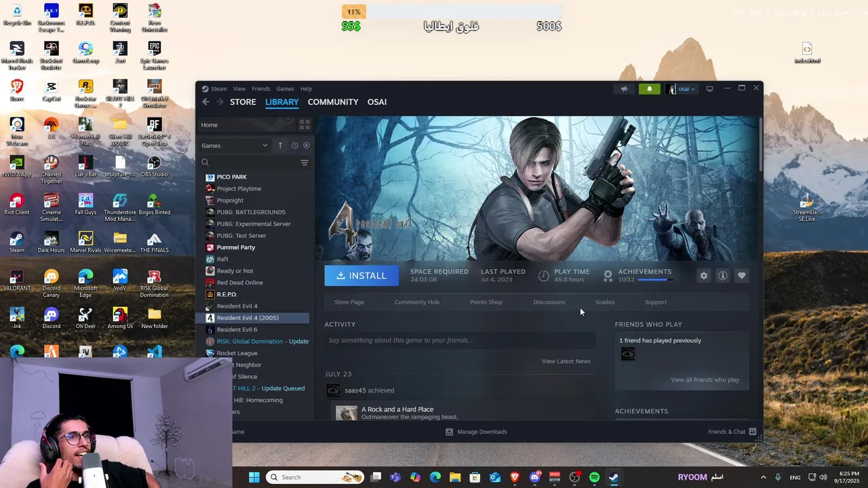
Task: Open the Store Page link
Action: [349, 302]
